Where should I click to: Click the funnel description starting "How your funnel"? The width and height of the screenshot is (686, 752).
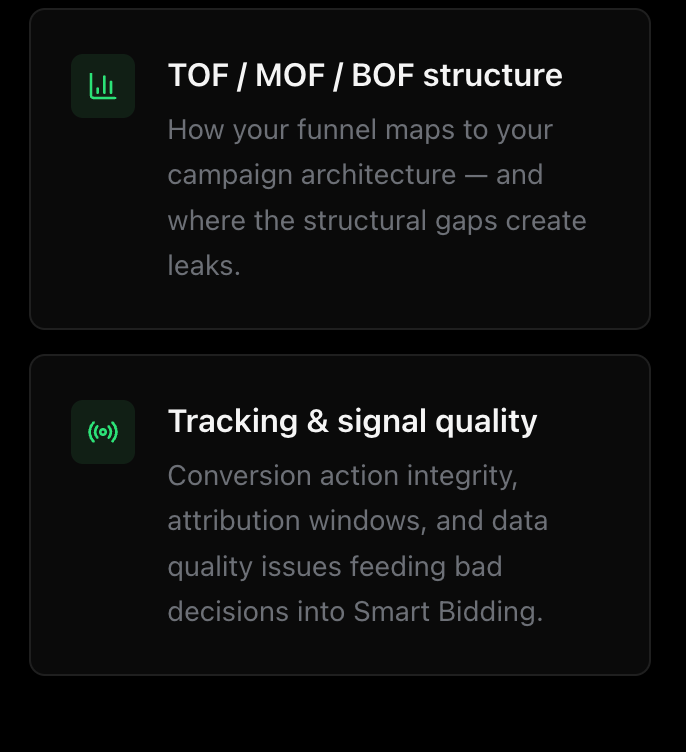(x=360, y=130)
